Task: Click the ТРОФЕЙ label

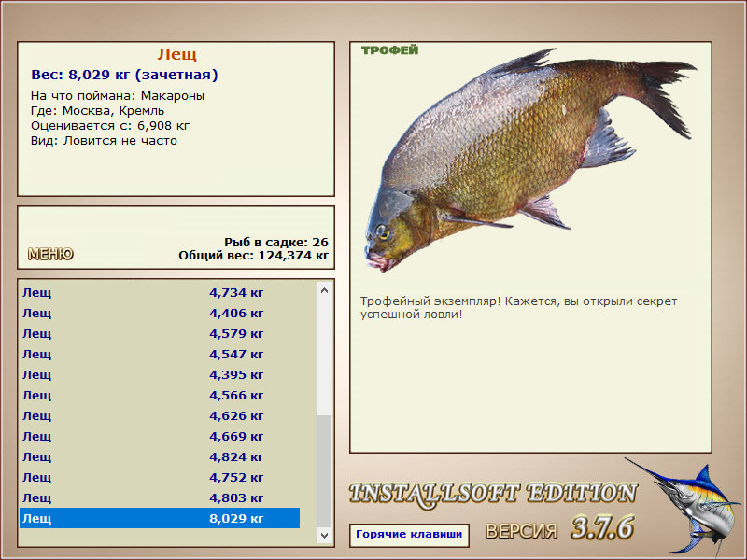Action: coord(389,50)
